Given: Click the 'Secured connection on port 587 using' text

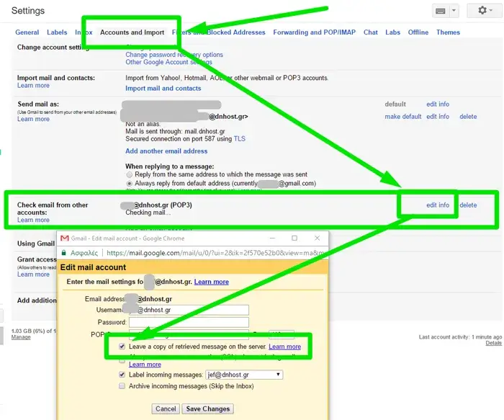Looking at the screenshot, I should 179,139.
